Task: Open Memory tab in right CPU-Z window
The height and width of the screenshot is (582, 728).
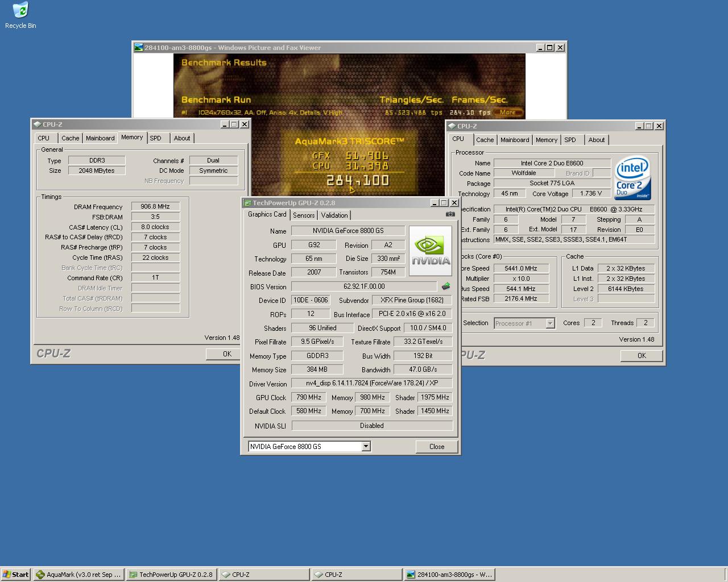Action: coord(547,140)
